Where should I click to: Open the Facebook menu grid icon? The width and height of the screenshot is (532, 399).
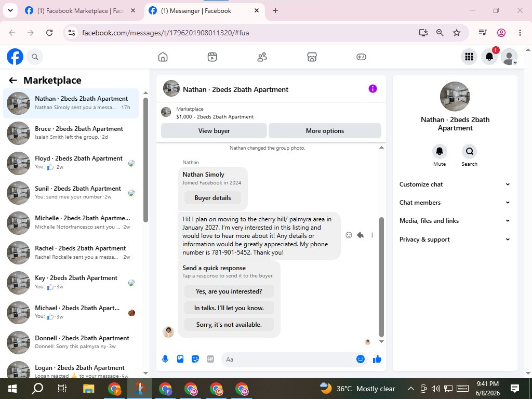[469, 57]
